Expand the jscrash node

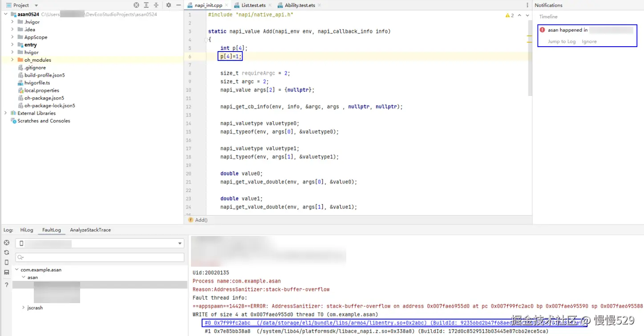click(24, 308)
